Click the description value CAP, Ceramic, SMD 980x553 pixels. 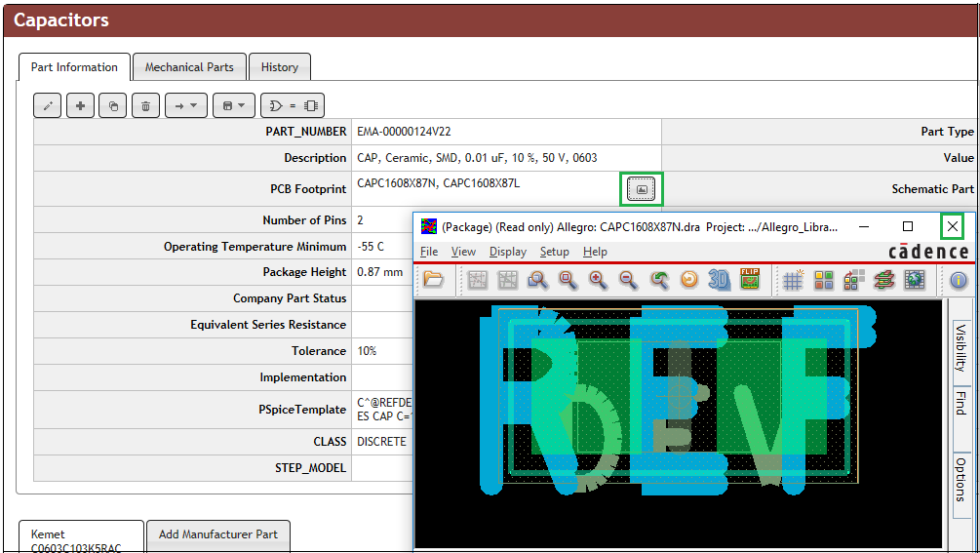click(x=477, y=158)
